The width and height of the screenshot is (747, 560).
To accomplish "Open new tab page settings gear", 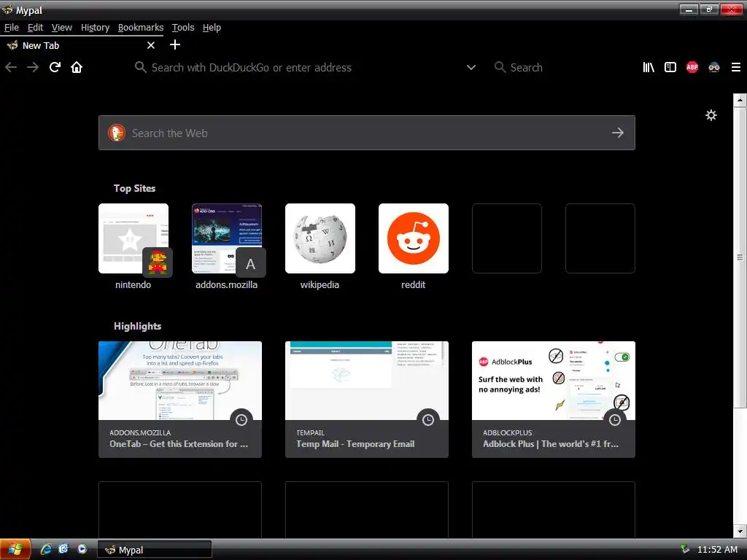I will coord(711,115).
